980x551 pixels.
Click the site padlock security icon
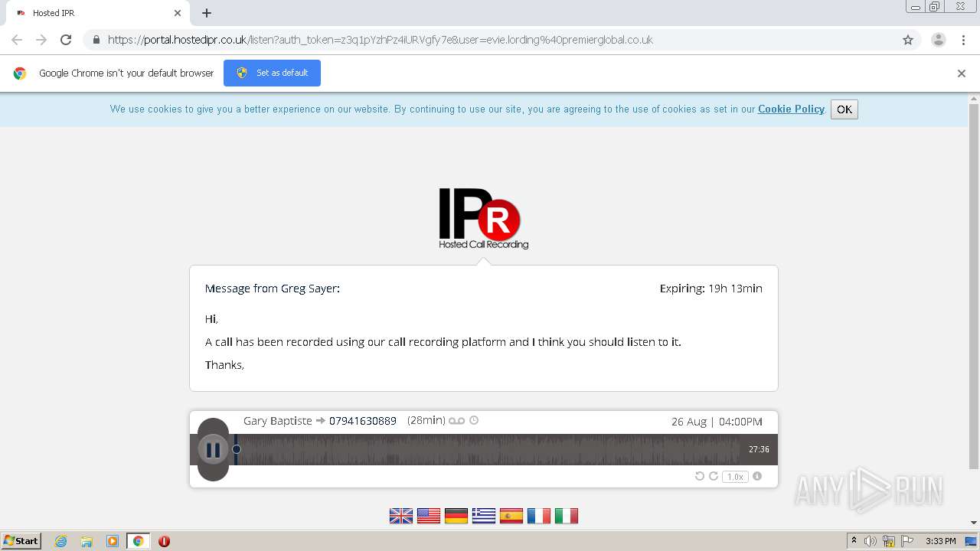[x=96, y=40]
